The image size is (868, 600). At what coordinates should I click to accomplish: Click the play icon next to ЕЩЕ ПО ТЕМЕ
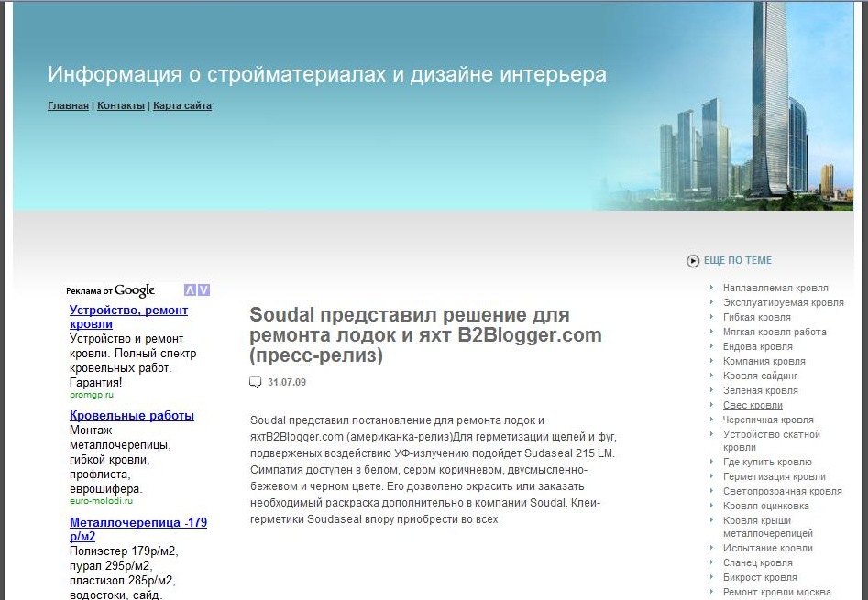point(693,260)
